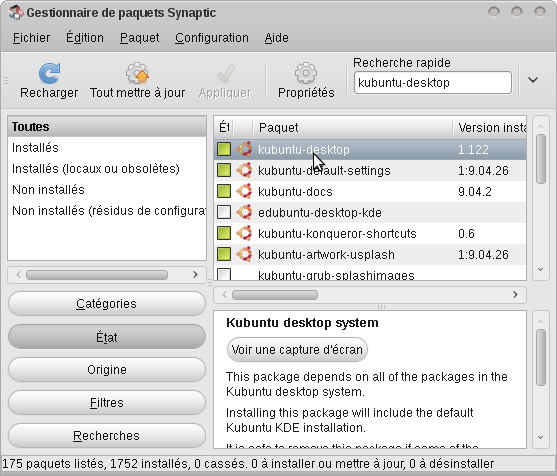Click package list scroll down arrow

point(541,270)
